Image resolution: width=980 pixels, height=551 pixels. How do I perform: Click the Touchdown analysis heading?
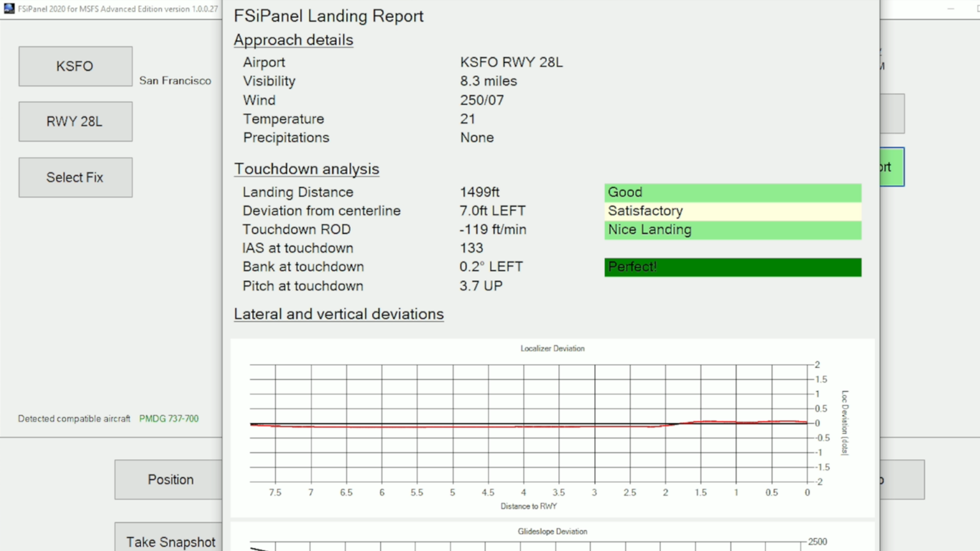coord(306,169)
